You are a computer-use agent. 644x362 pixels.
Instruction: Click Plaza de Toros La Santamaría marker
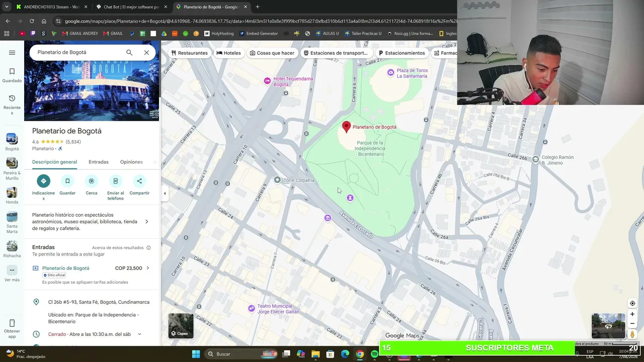pyautogui.click(x=390, y=73)
